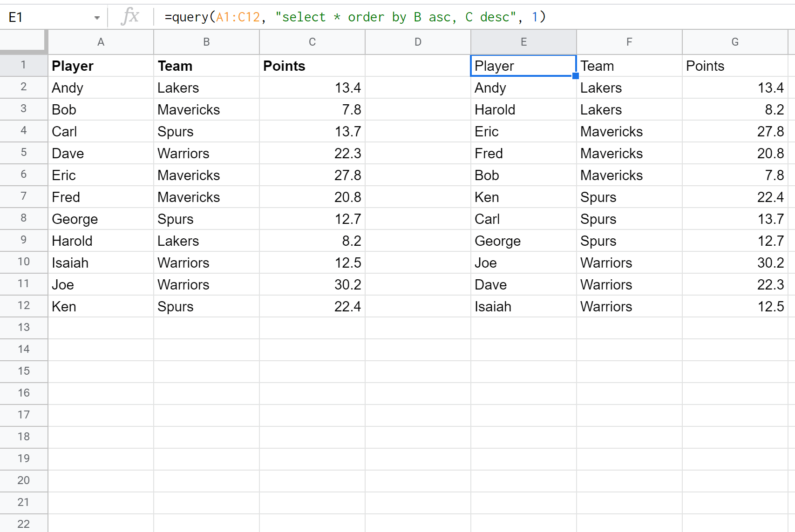
Task: Click the select-all corner box
Action: (x=23, y=41)
